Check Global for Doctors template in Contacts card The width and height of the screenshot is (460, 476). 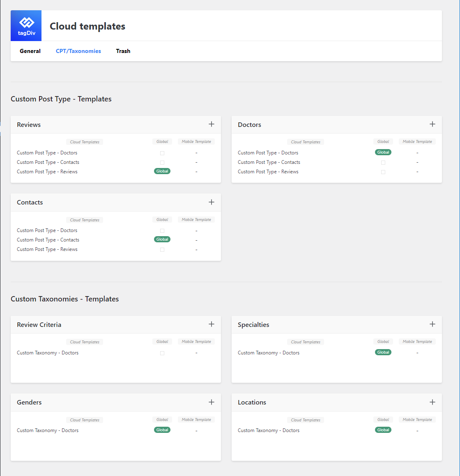[x=162, y=231]
